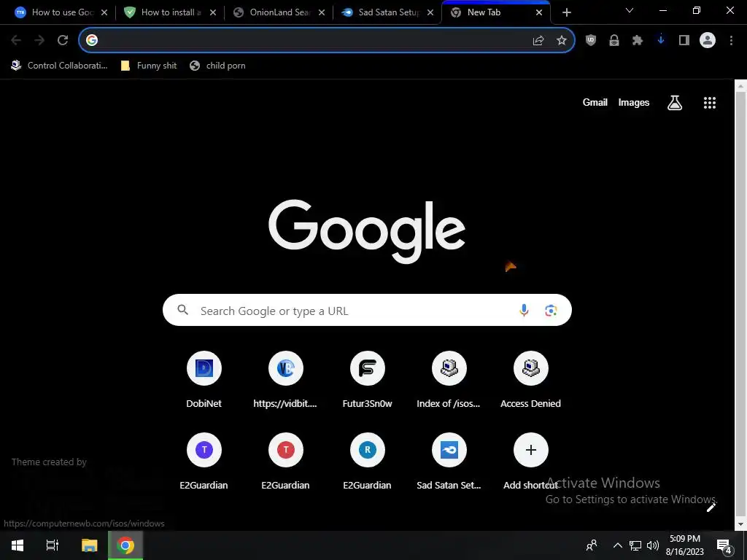The height and width of the screenshot is (560, 747).
Task: Open E2Guardian shortcut with blue R icon
Action: [x=368, y=462]
